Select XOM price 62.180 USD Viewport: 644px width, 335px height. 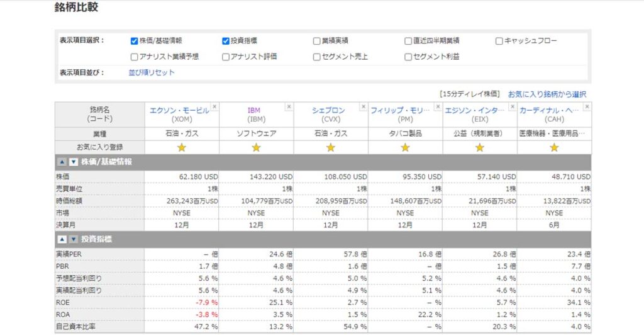coord(198,177)
